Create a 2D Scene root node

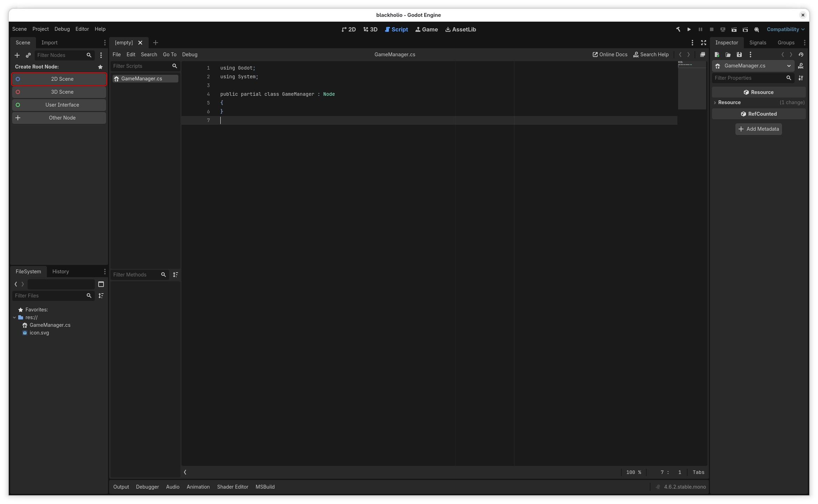point(59,79)
